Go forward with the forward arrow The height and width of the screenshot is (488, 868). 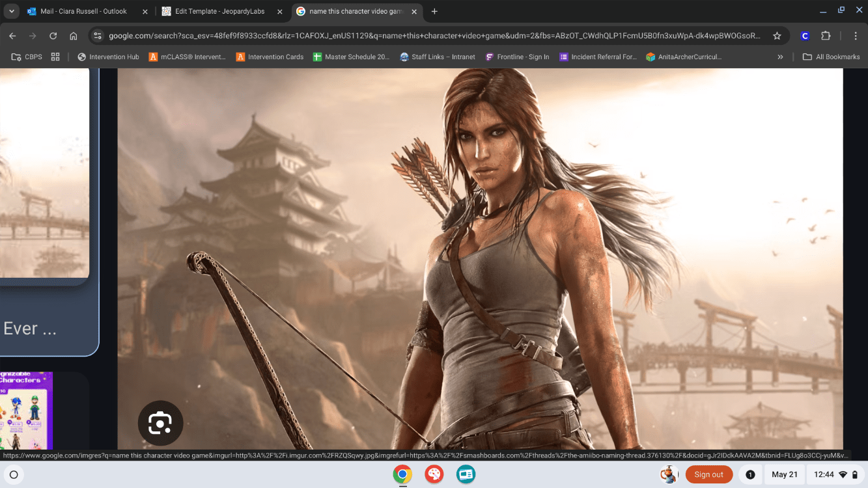pyautogui.click(x=33, y=36)
